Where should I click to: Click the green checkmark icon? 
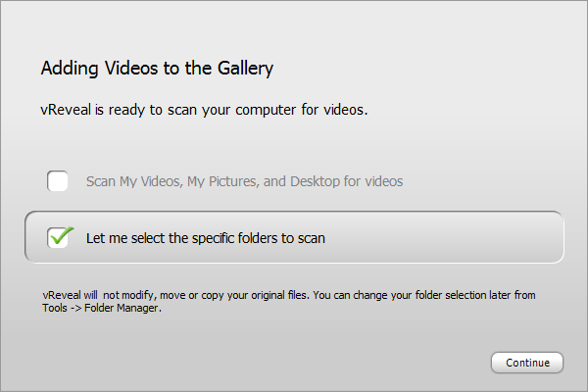pyautogui.click(x=61, y=235)
